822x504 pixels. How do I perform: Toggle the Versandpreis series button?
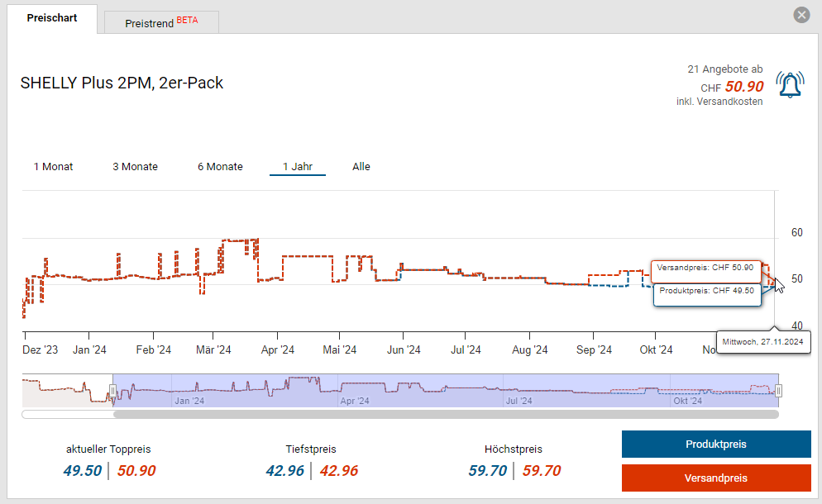pyautogui.click(x=715, y=478)
